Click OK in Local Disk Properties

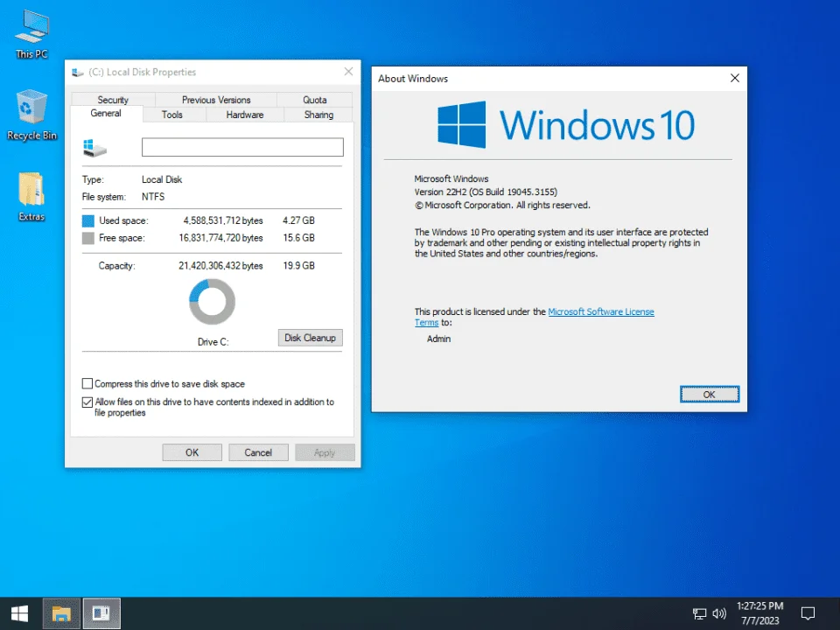(192, 452)
